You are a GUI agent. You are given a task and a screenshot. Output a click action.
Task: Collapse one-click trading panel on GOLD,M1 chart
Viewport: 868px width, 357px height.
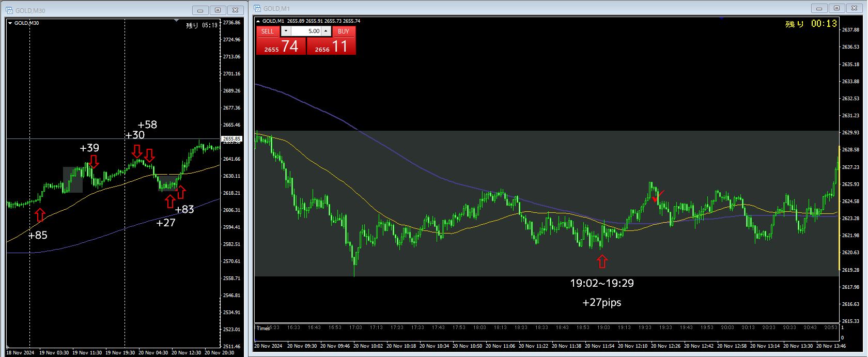258,21
